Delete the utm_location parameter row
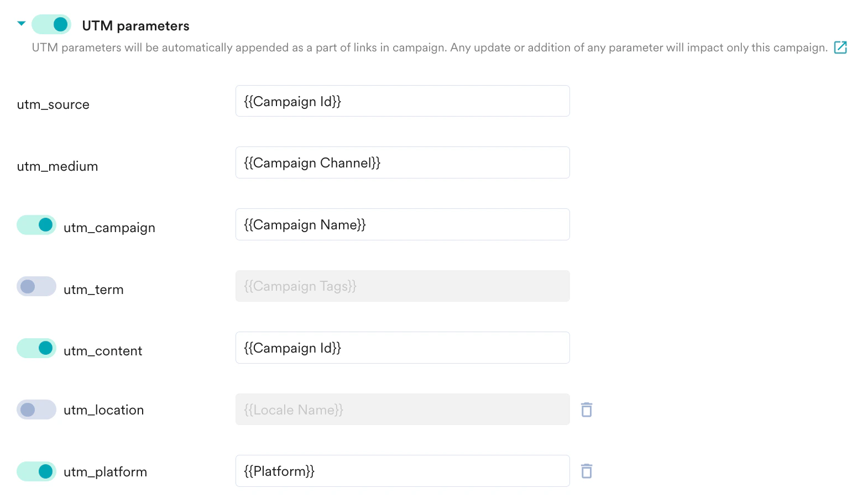Viewport: 868px width, 504px height. click(x=587, y=410)
